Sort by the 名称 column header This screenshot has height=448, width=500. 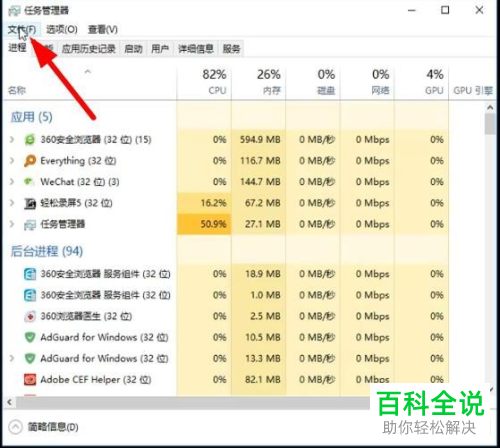(x=89, y=83)
